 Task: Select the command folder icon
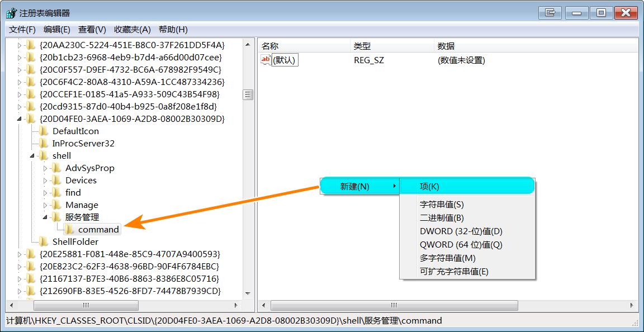click(69, 229)
